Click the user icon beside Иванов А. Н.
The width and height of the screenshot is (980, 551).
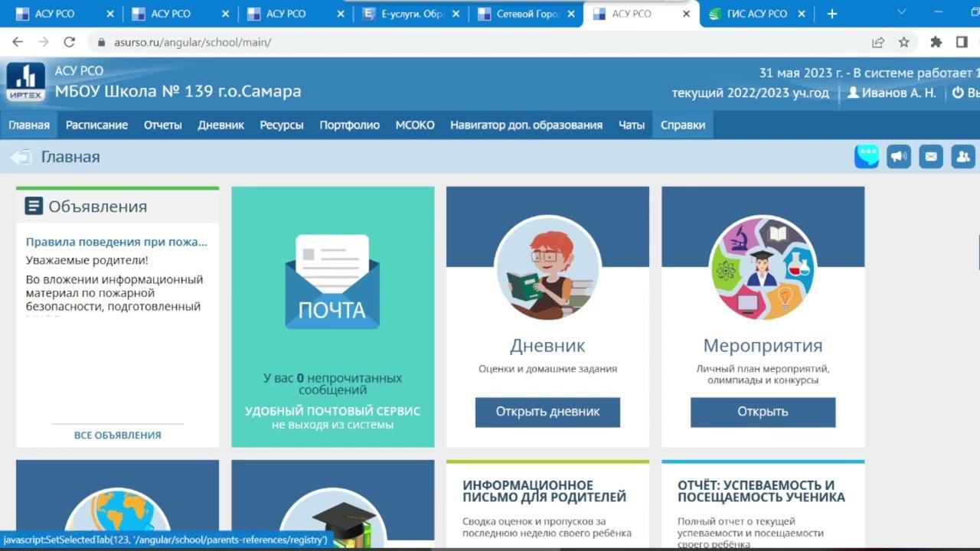(x=853, y=93)
